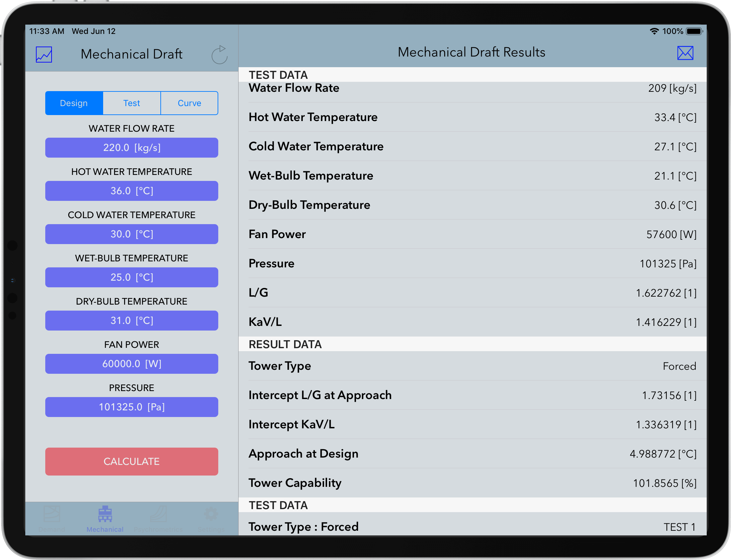This screenshot has height=560, width=731.
Task: Select the Fan Power 60000.0 input
Action: click(x=131, y=364)
